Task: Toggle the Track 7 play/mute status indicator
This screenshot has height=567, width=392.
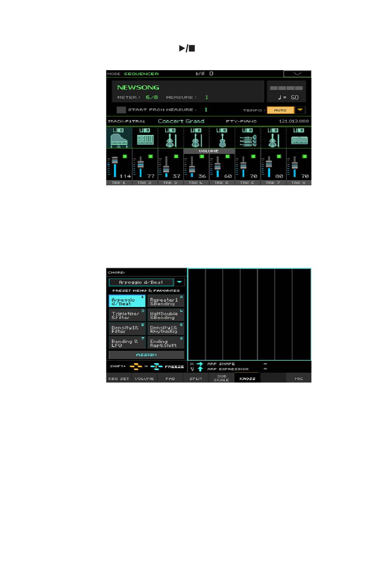Action: (x=279, y=156)
